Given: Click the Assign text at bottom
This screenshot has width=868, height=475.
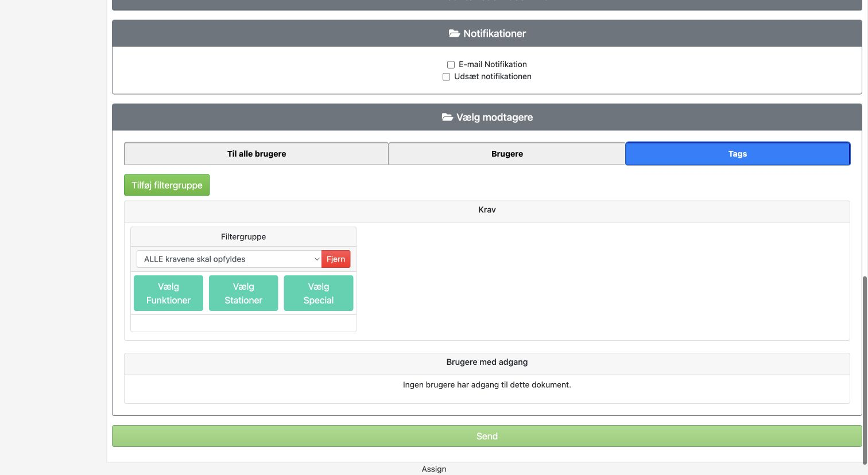Looking at the screenshot, I should click(x=434, y=469).
